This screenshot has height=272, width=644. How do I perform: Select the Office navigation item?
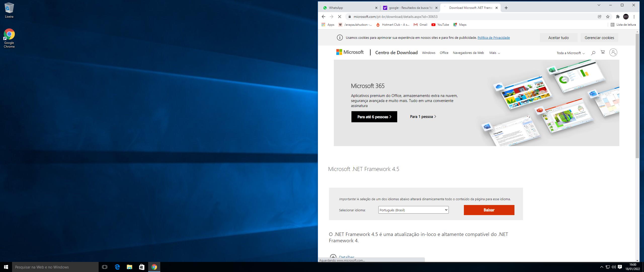[444, 53]
